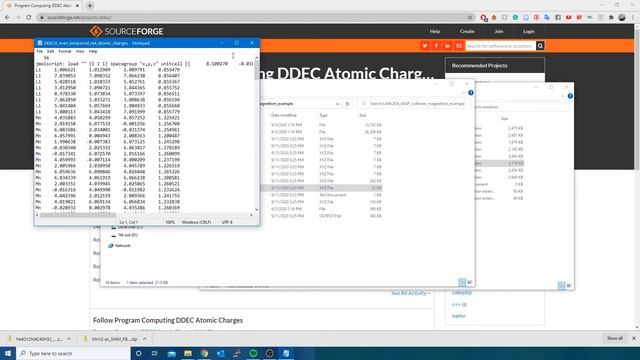
Task: Open Cortana from the taskbar
Action: 138,353
